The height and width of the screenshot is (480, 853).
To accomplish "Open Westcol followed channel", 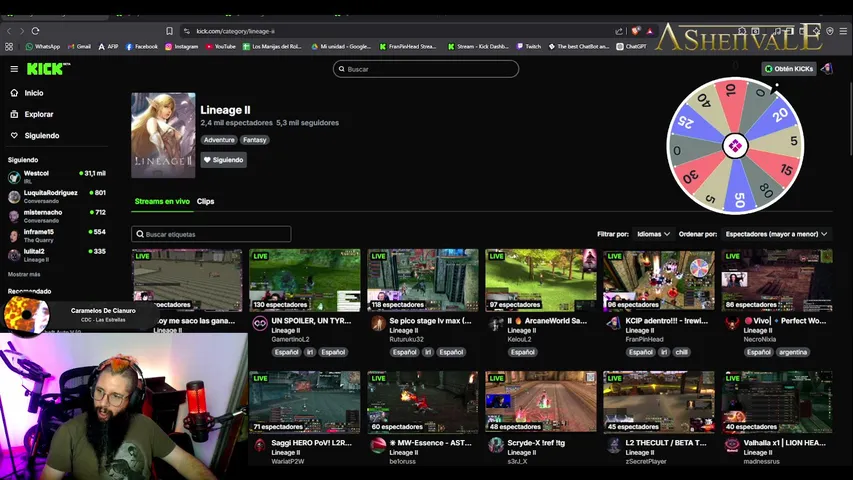I will pyautogui.click(x=57, y=176).
